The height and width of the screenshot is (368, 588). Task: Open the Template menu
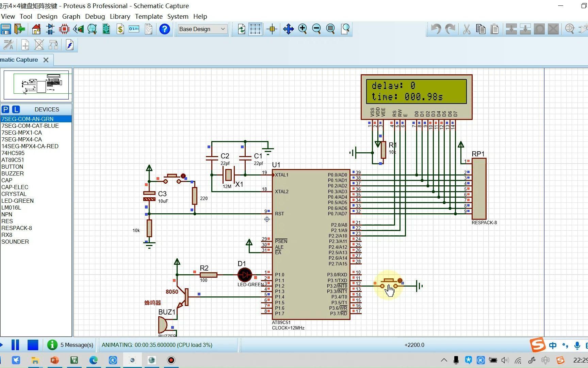[x=149, y=16]
